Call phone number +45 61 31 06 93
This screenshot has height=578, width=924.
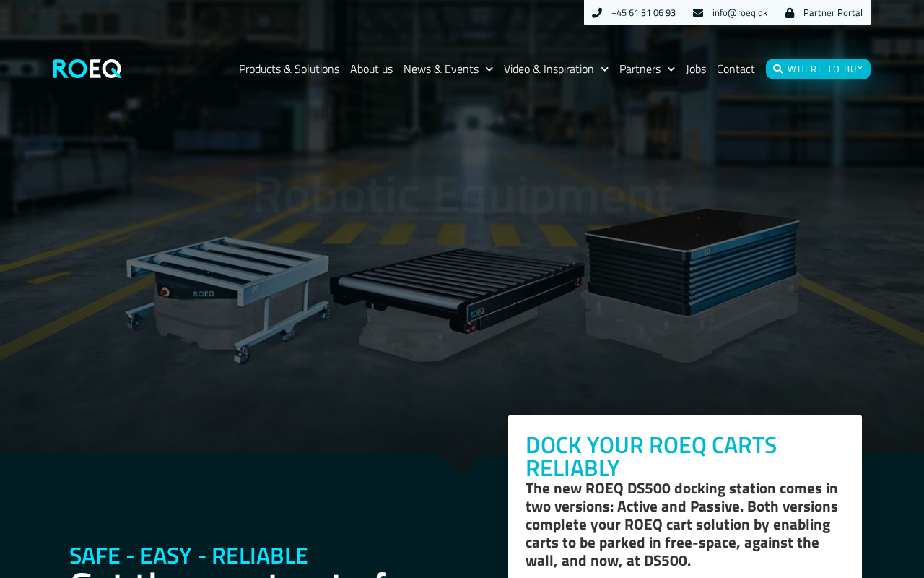(643, 12)
